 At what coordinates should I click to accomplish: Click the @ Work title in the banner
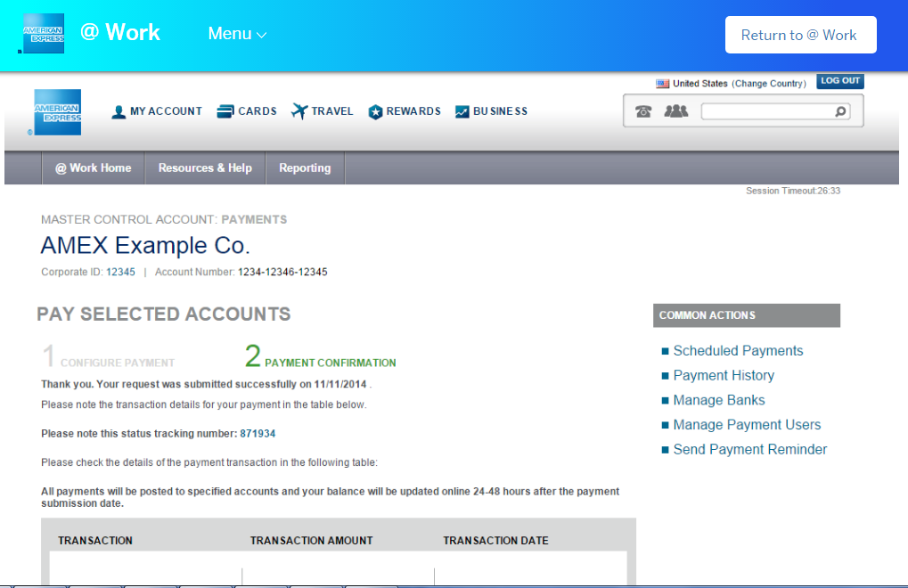coord(120,32)
